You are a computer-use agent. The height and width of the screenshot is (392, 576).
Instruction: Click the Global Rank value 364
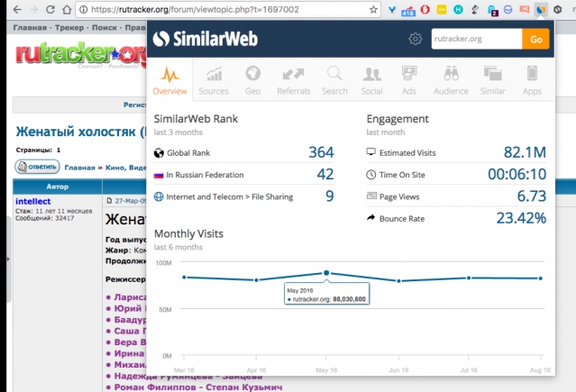click(321, 152)
